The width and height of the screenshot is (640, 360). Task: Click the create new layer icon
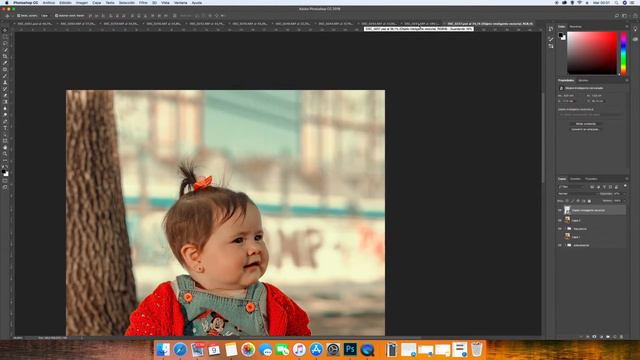tap(615, 337)
